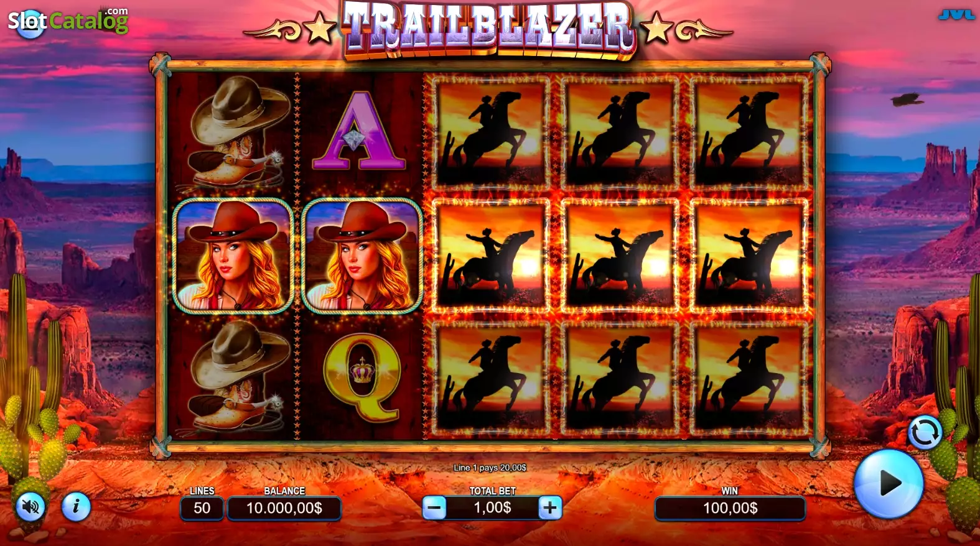Click the Win 100,00$ display

[x=730, y=508]
